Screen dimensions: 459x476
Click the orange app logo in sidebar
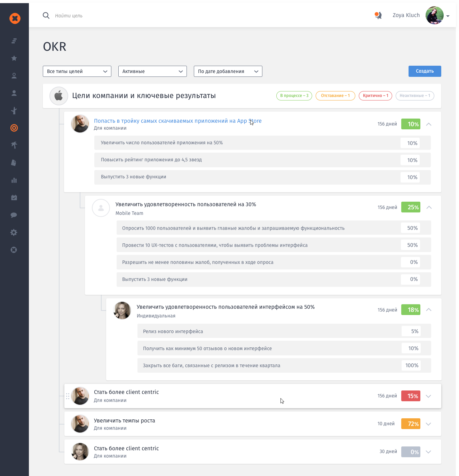15,18
